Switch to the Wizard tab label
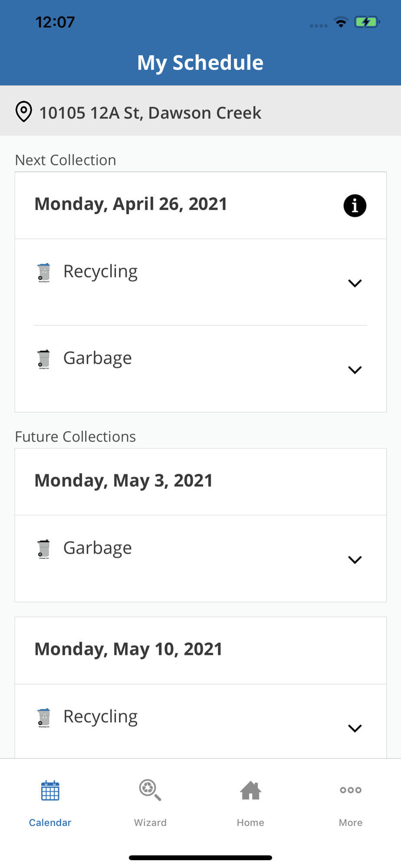Viewport: 401px width, 868px height. point(150,822)
